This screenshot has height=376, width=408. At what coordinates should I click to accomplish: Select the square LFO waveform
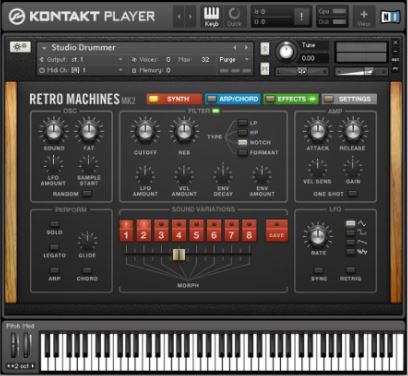click(x=351, y=232)
